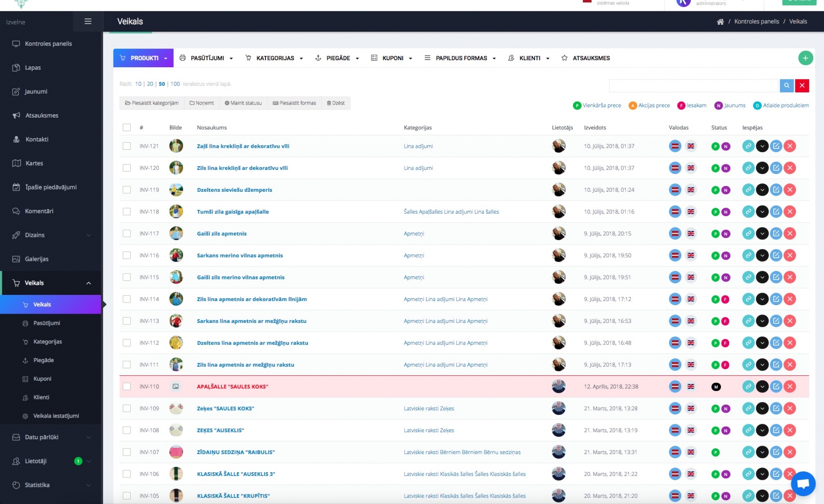Open the PAPILDUS FORMAS dropdown
Image resolution: width=824 pixels, height=504 pixels.
460,58
